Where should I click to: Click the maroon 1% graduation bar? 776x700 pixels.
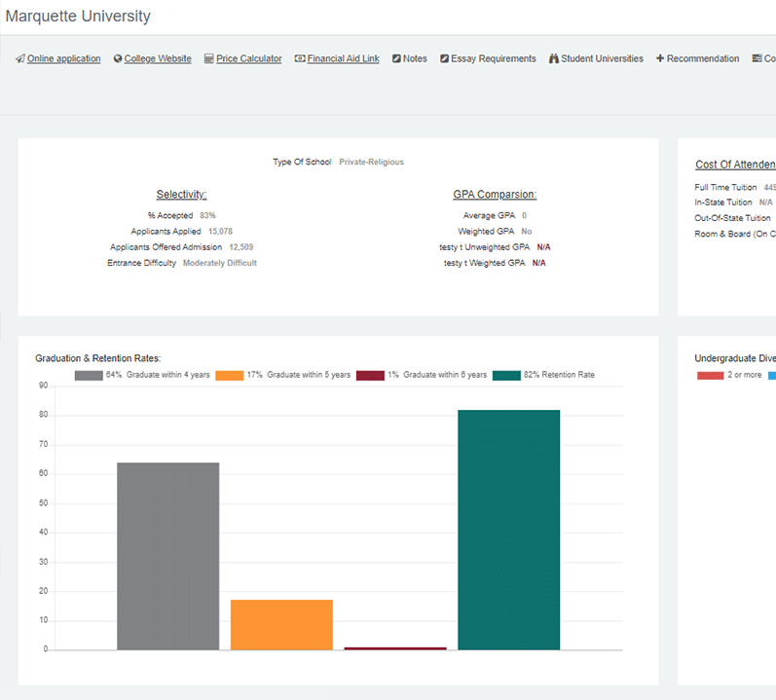395,648
